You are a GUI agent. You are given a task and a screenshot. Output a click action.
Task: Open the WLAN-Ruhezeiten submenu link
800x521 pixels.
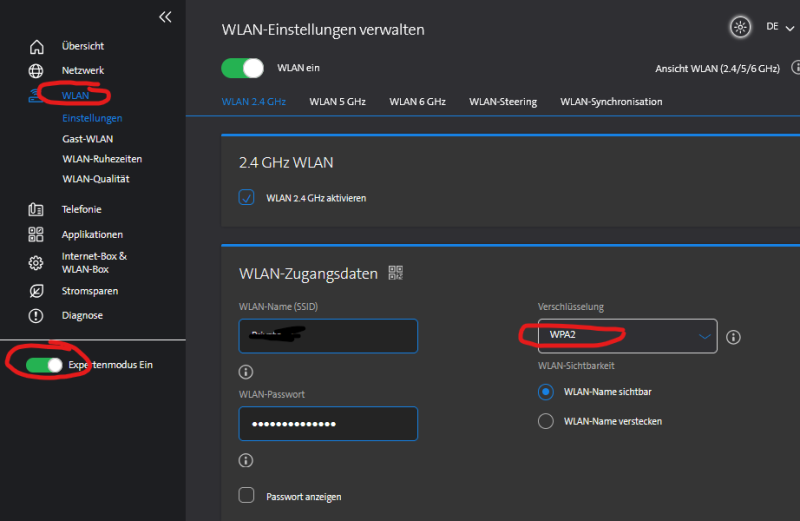102,159
